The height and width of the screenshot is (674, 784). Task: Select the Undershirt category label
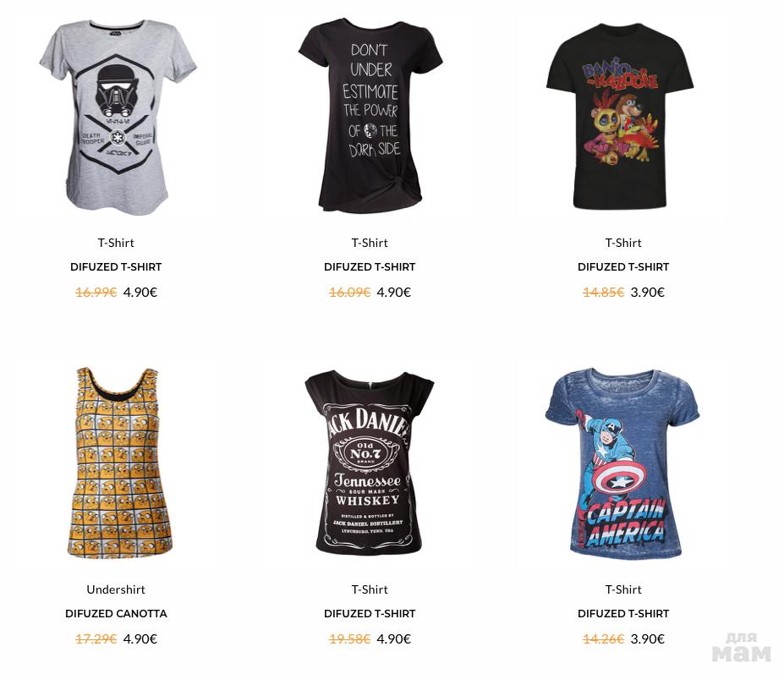[116, 589]
